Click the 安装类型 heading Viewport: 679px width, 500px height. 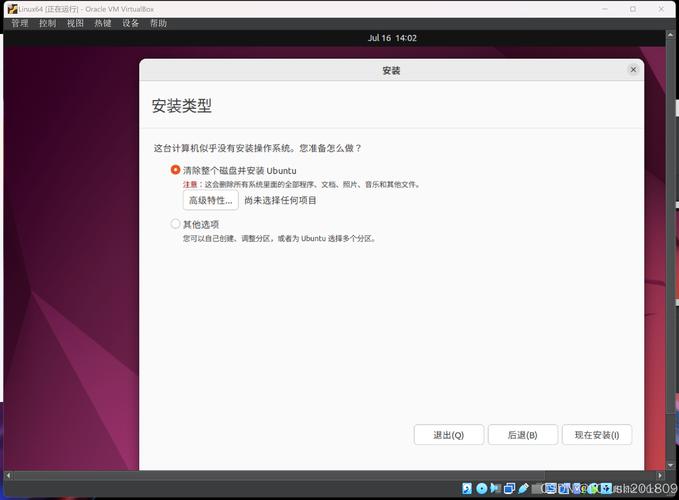(x=181, y=106)
